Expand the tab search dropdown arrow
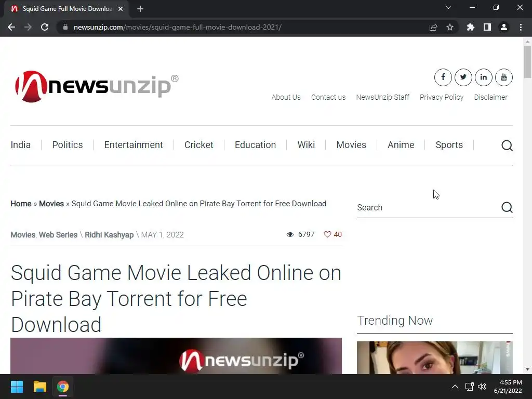 [x=448, y=7]
